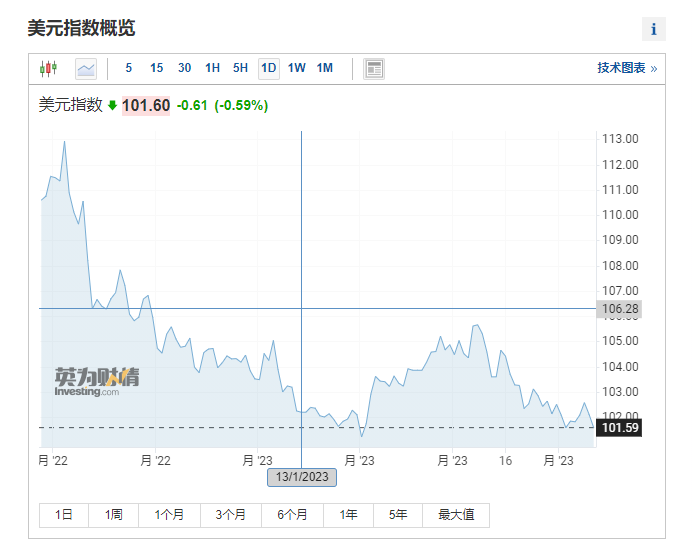Image resolution: width=692 pixels, height=546 pixels.
Task: Open the news overlay toolbar icon
Action: pyautogui.click(x=374, y=68)
